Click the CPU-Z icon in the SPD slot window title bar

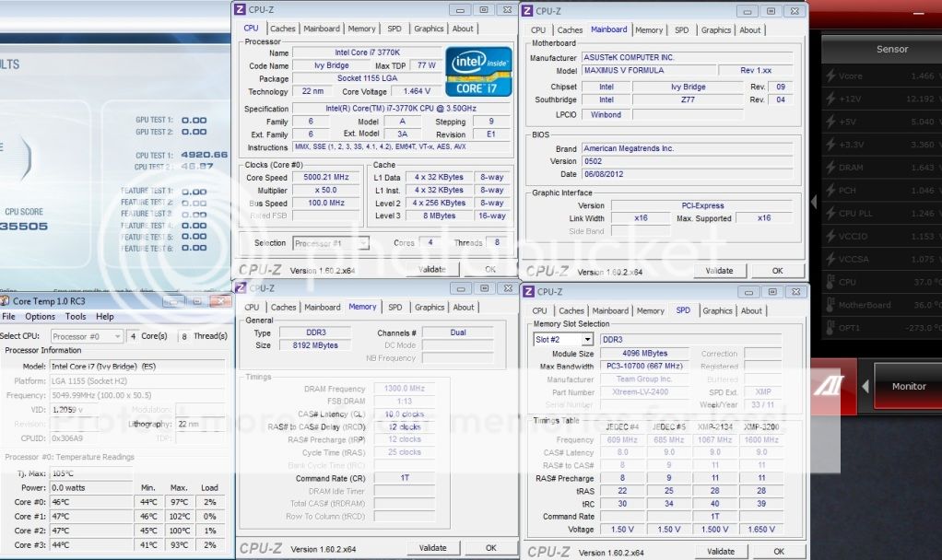(529, 292)
